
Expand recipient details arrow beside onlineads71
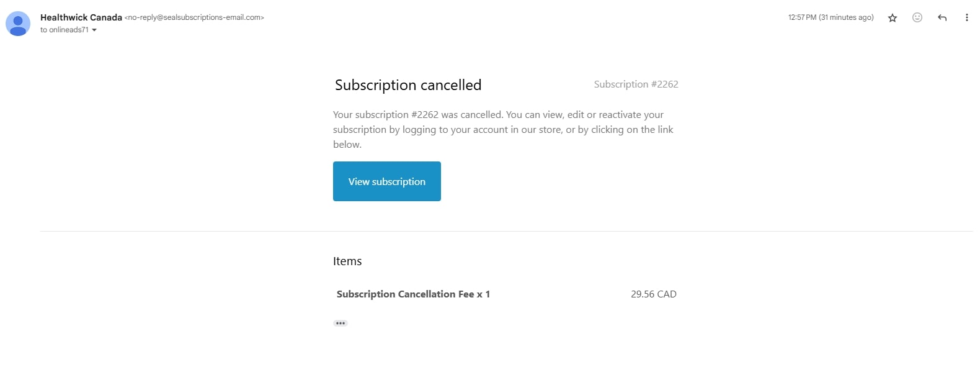pos(94,30)
